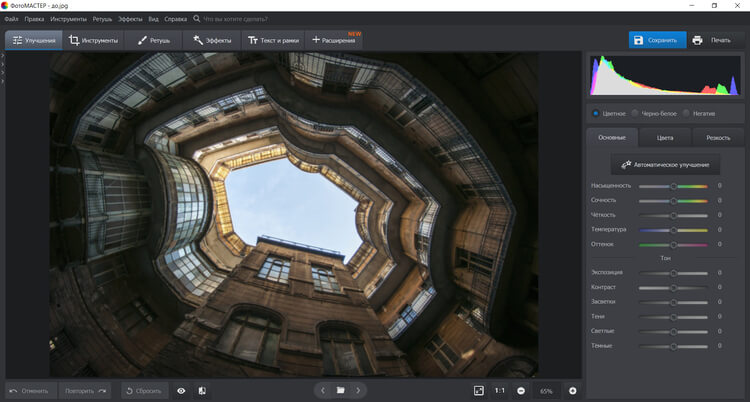Open the Цвета tab
The image size is (750, 402).
pyautogui.click(x=665, y=137)
